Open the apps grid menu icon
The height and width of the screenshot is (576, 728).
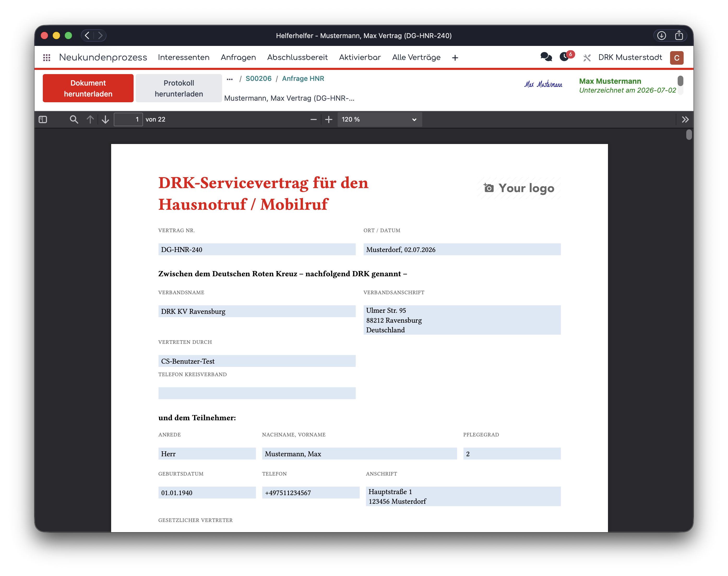coord(46,58)
